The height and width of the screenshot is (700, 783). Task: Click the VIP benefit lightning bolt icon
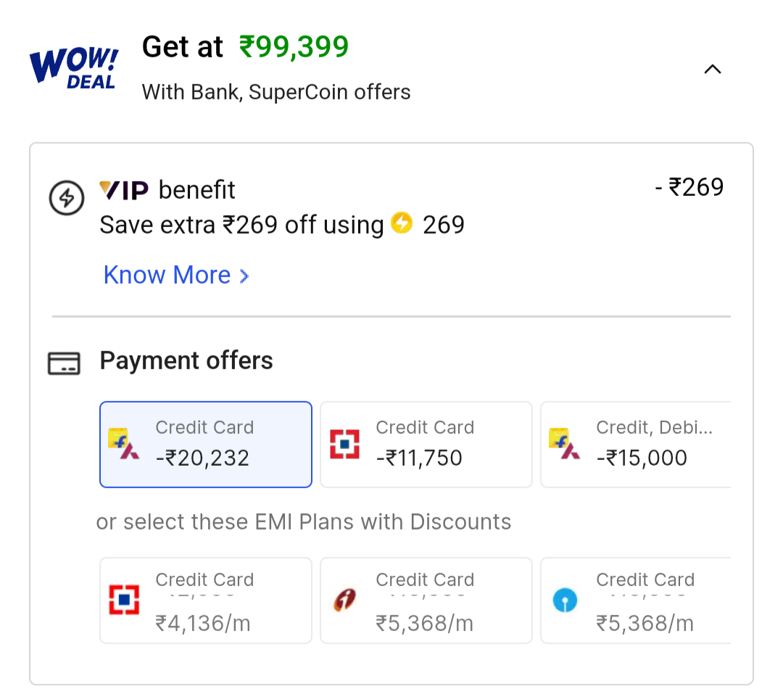coord(67,198)
